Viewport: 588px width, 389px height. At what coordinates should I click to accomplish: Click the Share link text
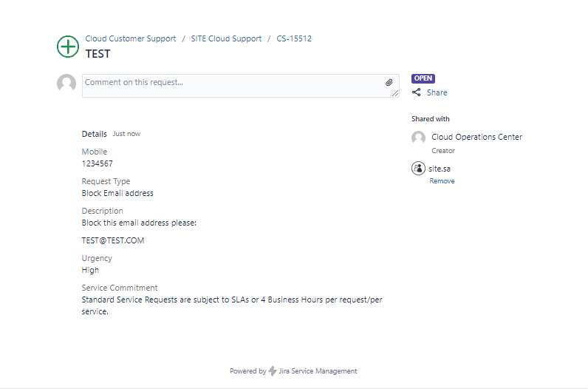[x=437, y=92]
